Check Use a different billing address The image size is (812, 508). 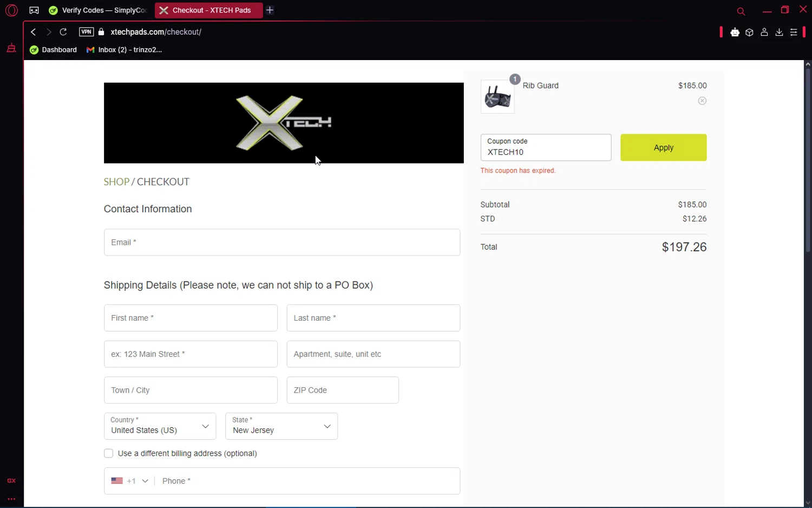[108, 453]
